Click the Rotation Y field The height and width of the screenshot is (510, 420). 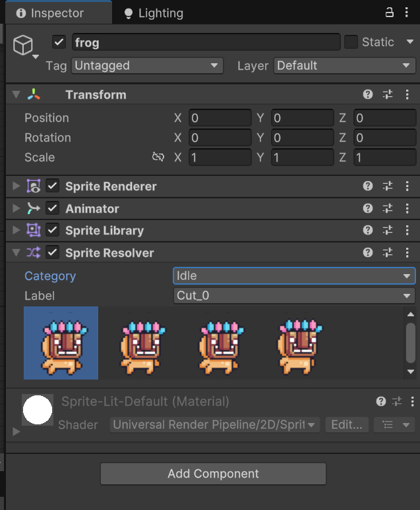[303, 138]
